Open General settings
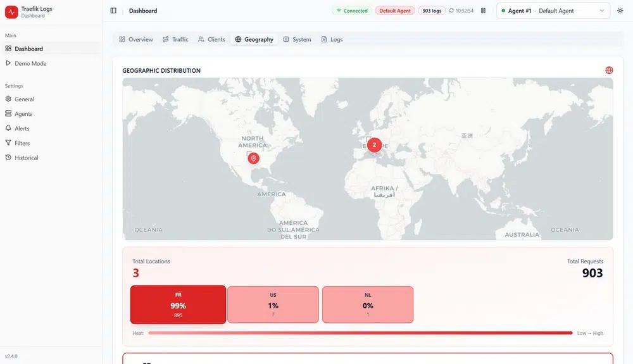This screenshot has height=364, width=633. pyautogui.click(x=51, y=99)
